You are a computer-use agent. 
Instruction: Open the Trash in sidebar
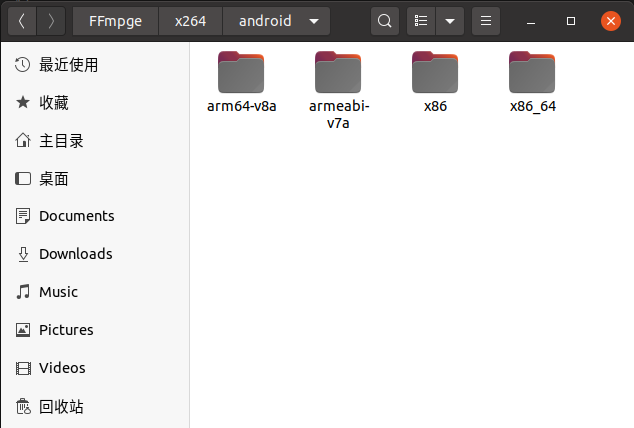coord(60,407)
